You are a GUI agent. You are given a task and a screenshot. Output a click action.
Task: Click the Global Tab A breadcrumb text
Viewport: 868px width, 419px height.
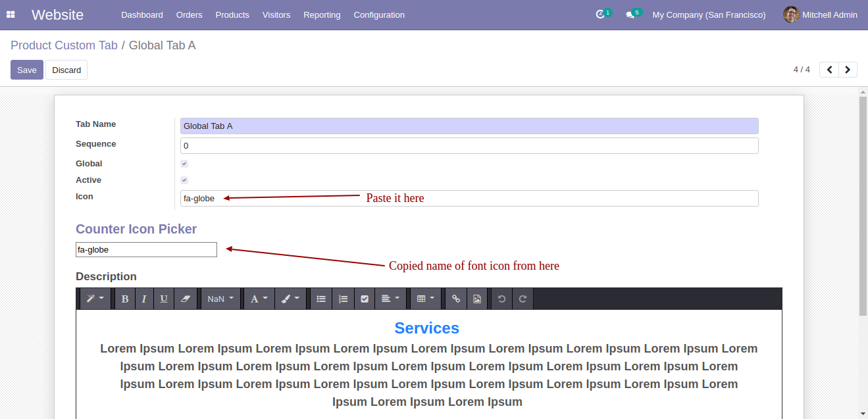[163, 45]
